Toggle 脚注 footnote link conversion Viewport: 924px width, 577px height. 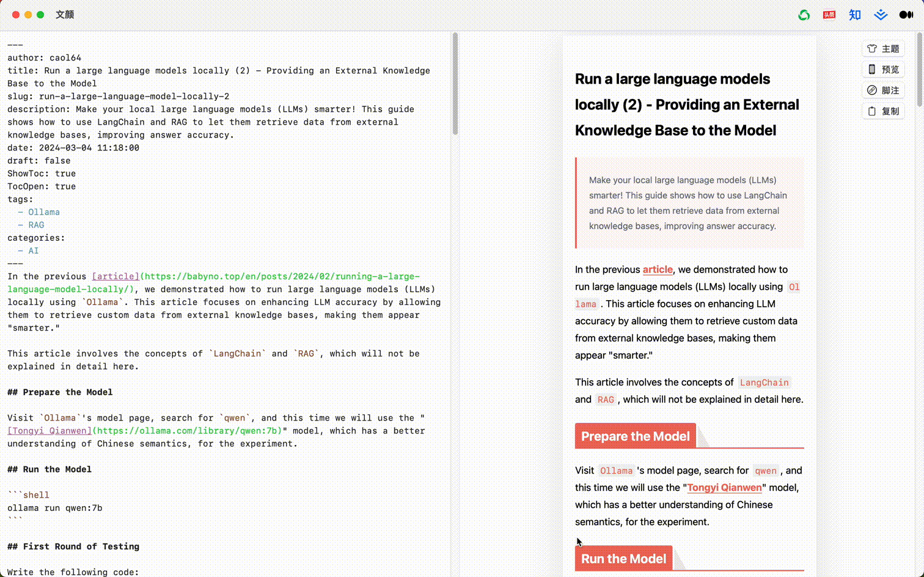pos(883,90)
